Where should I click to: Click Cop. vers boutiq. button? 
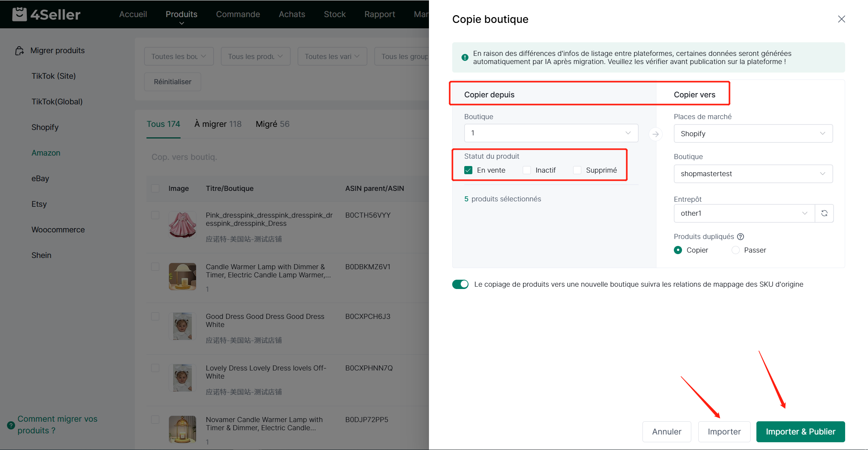point(184,157)
